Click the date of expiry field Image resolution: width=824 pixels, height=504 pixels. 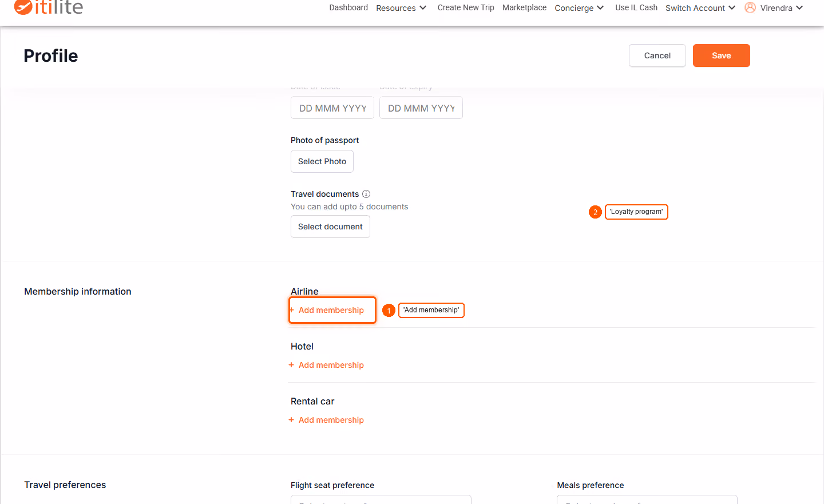(x=421, y=108)
